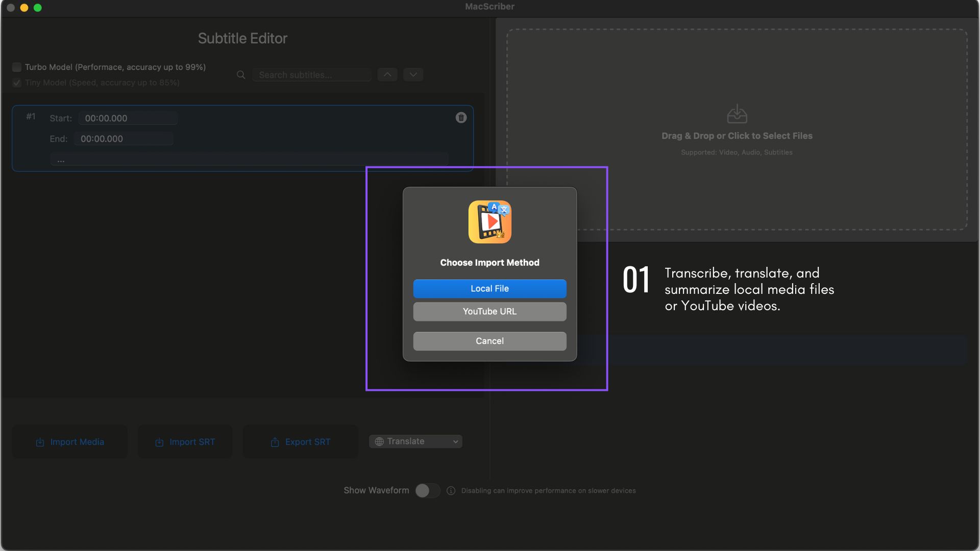Click the info icon beside Show Waveform
The height and width of the screenshot is (551, 980).
451,491
